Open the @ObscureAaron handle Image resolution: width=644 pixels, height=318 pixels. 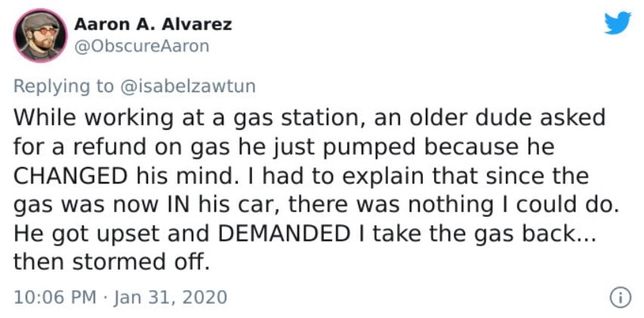[141, 46]
